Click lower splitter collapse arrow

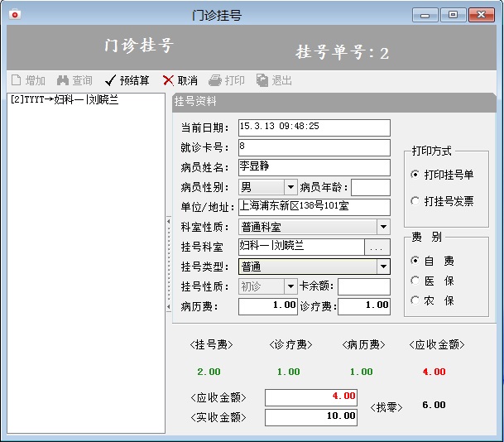coord(169,306)
